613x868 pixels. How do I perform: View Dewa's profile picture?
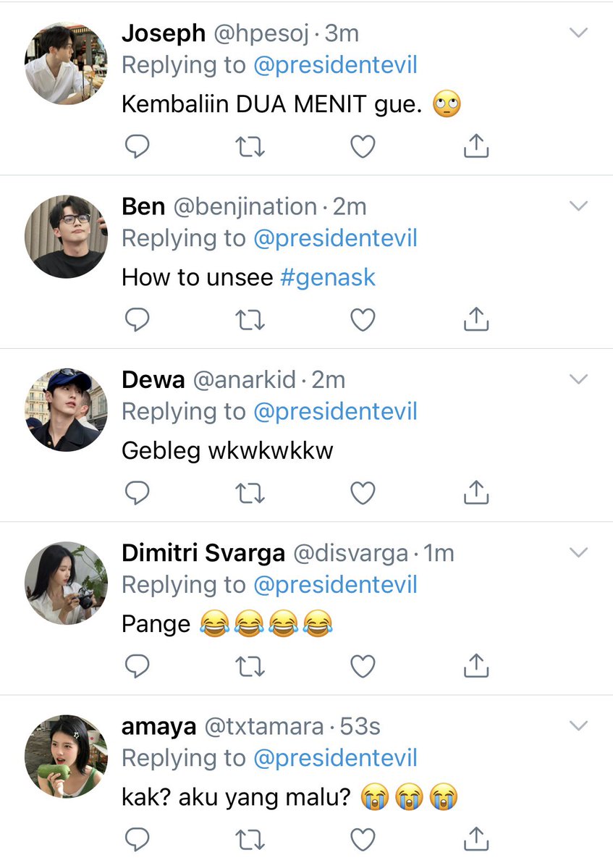pos(66,410)
